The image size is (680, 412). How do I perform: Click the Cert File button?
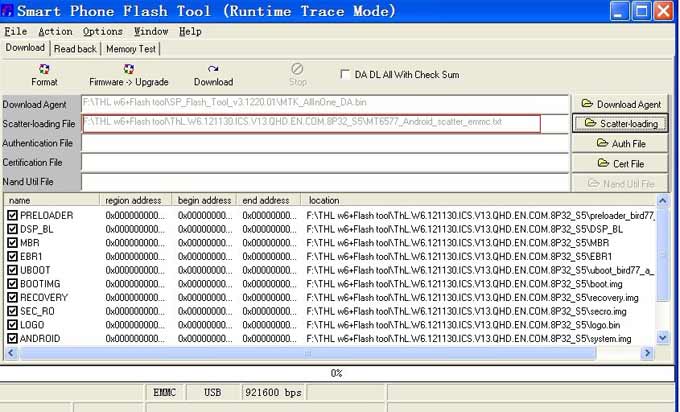point(620,163)
